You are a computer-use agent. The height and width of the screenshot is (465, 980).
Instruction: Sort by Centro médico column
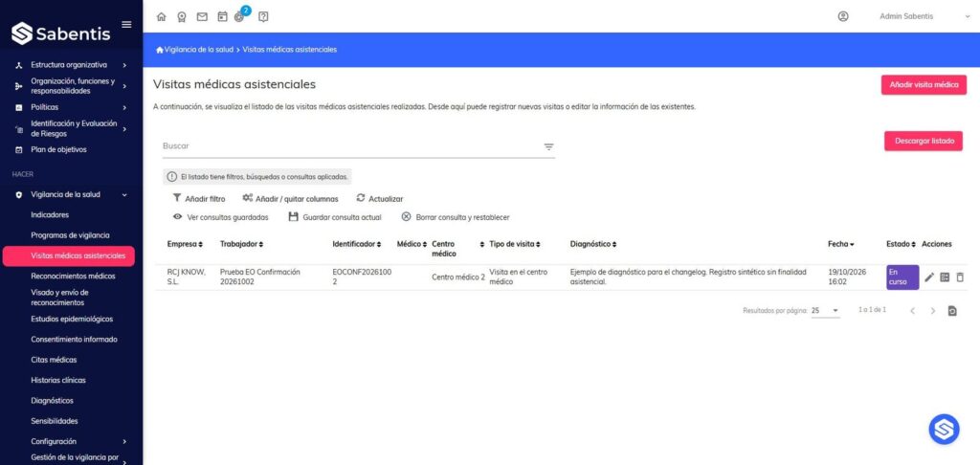coord(457,249)
